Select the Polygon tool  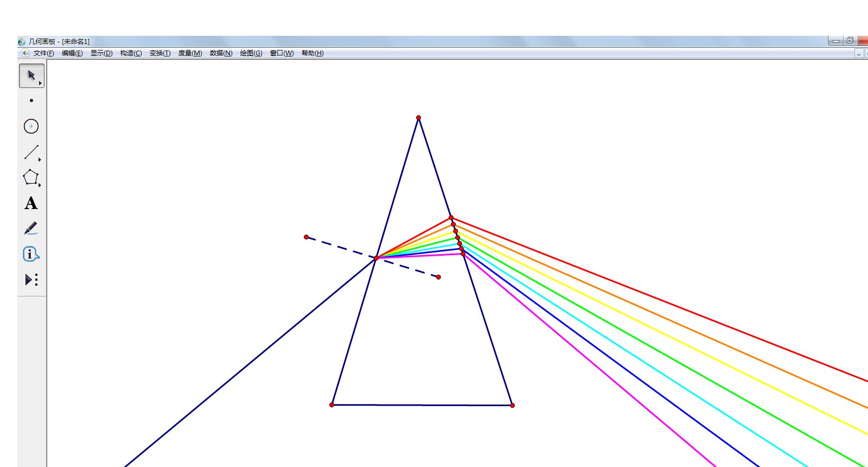tap(31, 178)
